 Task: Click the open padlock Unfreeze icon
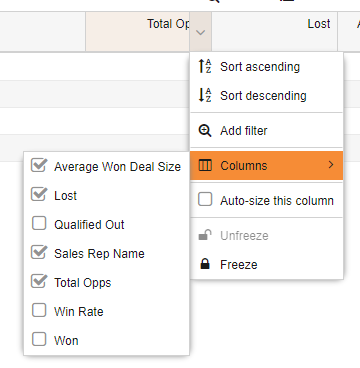click(x=205, y=235)
